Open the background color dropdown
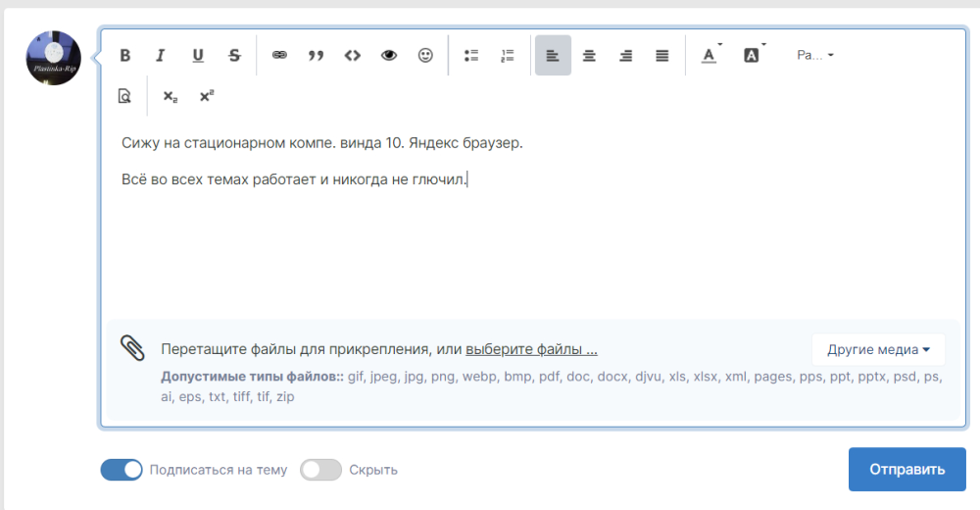 tap(753, 56)
